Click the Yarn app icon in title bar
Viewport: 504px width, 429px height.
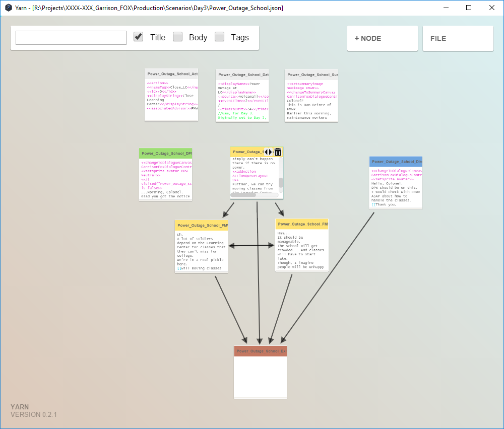click(8, 8)
